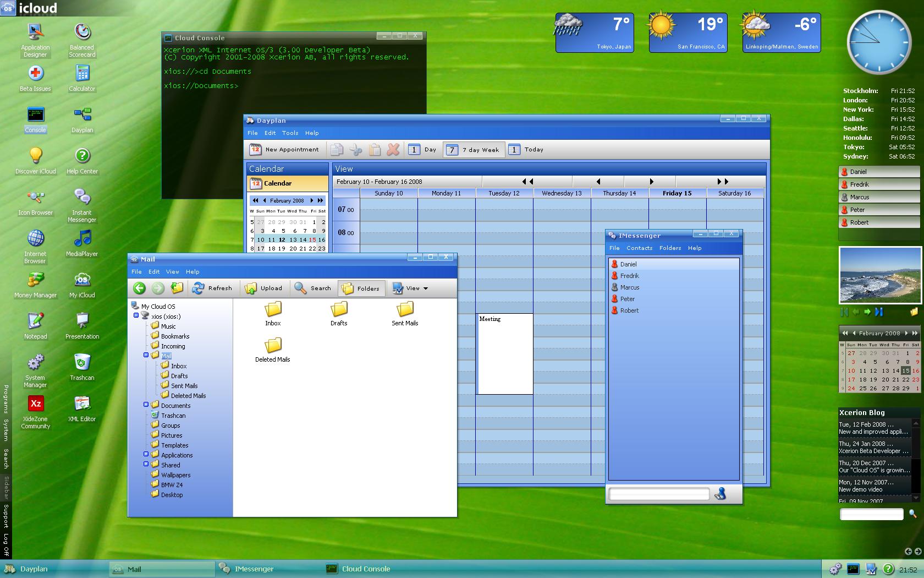924x578 pixels.
Task: Collapse the Mail folder in tree
Action: point(146,355)
